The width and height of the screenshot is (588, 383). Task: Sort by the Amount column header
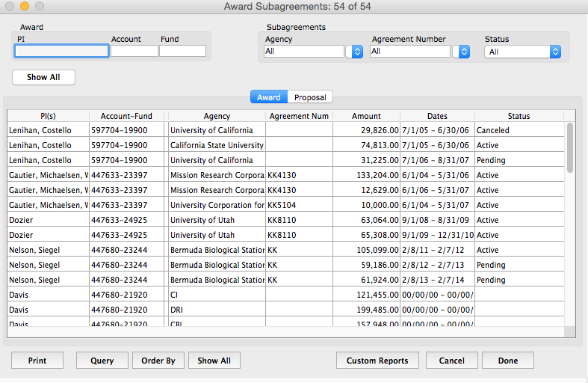366,116
